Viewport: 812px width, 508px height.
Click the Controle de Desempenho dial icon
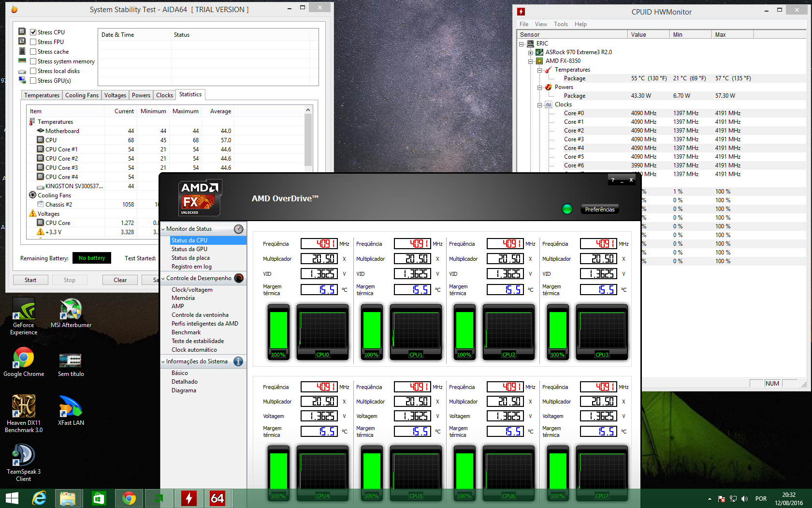tap(239, 278)
